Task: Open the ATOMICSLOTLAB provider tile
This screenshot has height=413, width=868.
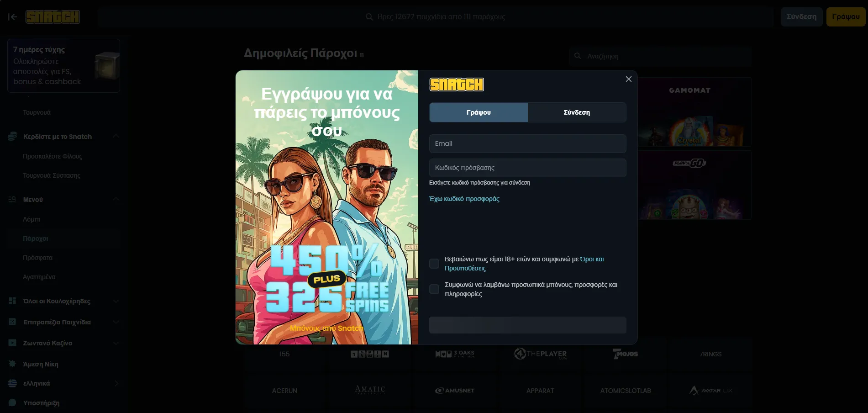Action: tap(626, 391)
